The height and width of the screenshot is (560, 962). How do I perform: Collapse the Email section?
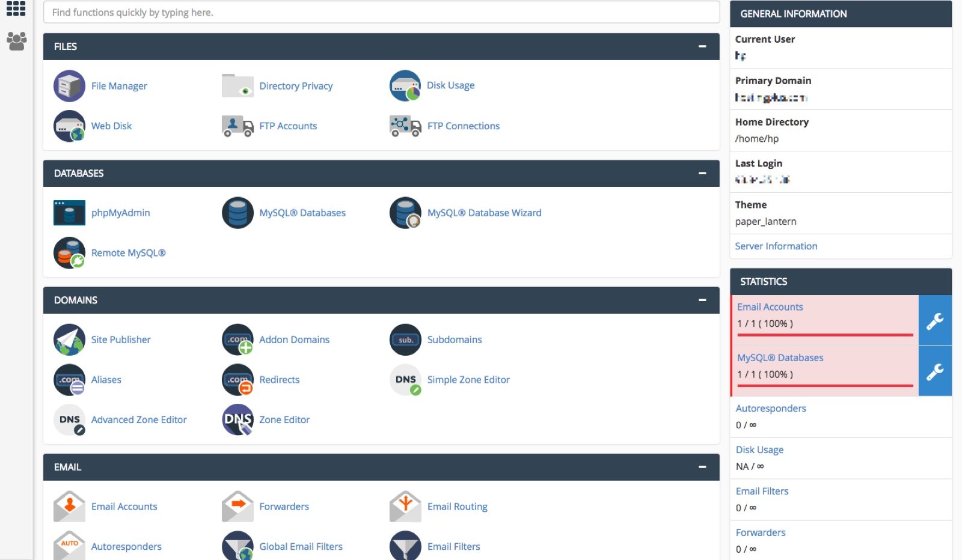[x=702, y=467]
